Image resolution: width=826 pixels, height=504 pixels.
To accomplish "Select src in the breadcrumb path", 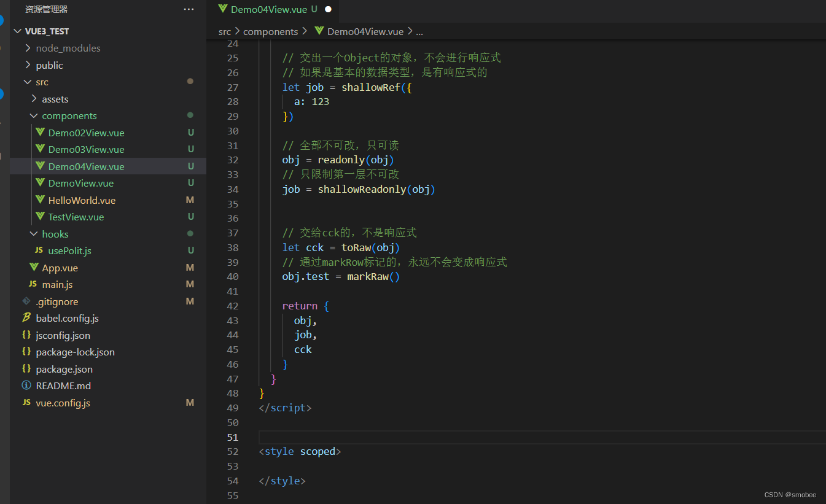I will tap(225, 31).
